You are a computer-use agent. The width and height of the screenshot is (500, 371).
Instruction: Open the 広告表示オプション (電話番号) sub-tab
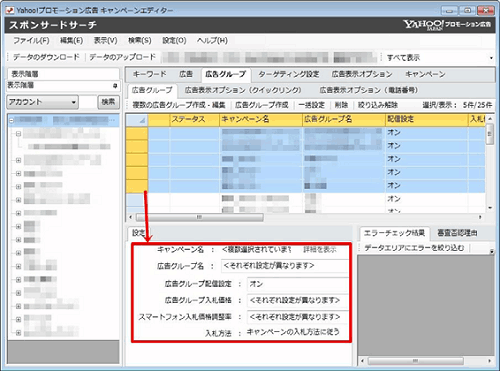pyautogui.click(x=369, y=90)
